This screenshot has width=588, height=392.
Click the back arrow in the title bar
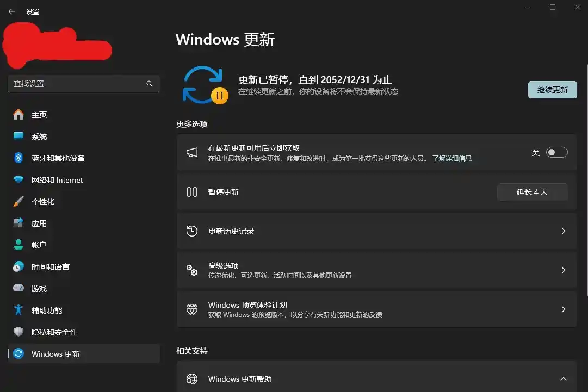(11, 11)
